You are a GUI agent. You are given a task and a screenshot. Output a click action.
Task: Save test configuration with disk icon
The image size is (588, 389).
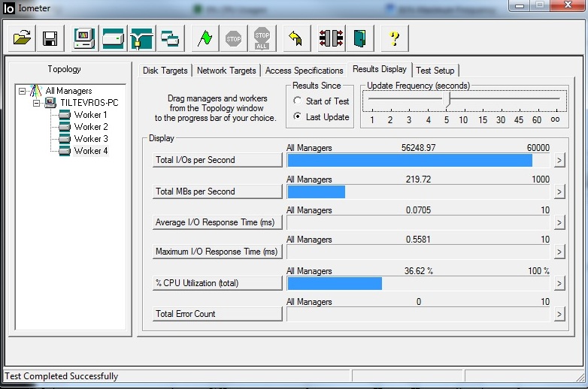(50, 38)
